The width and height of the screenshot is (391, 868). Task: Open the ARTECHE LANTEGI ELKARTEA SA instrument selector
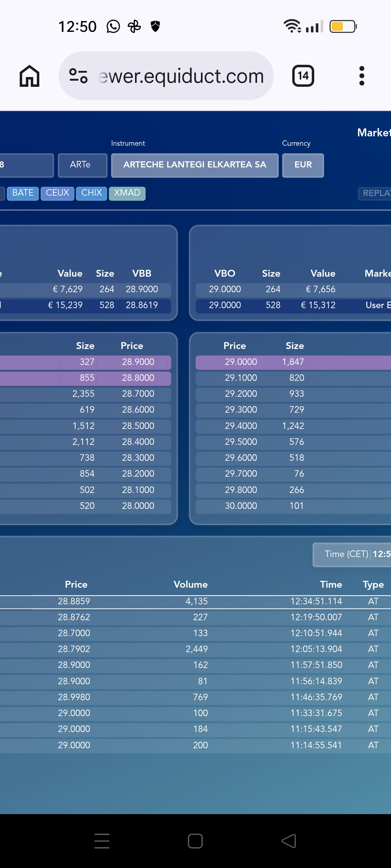(195, 165)
